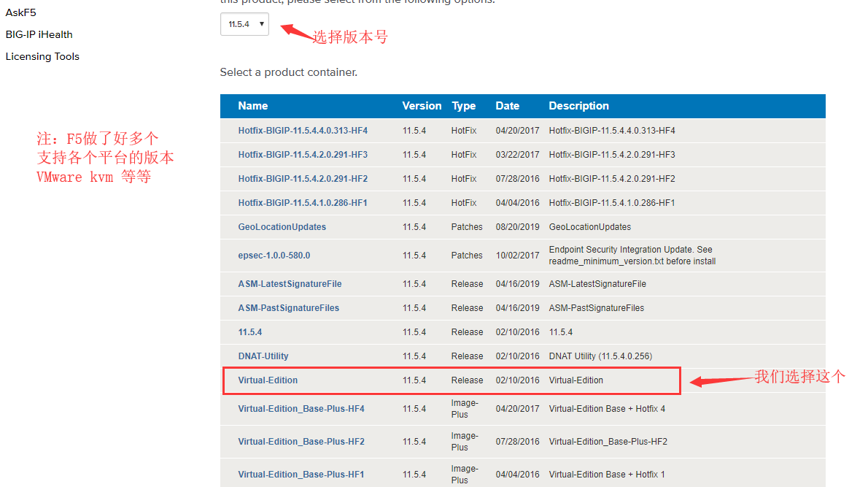Screen dimensions: 868x487
Task: Click date 03/22/2017 in HF3 row
Action: tap(518, 155)
